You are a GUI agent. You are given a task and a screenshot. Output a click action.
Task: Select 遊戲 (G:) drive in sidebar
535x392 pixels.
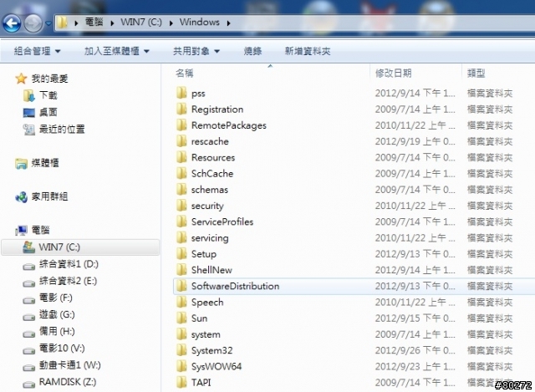pyautogui.click(x=48, y=314)
